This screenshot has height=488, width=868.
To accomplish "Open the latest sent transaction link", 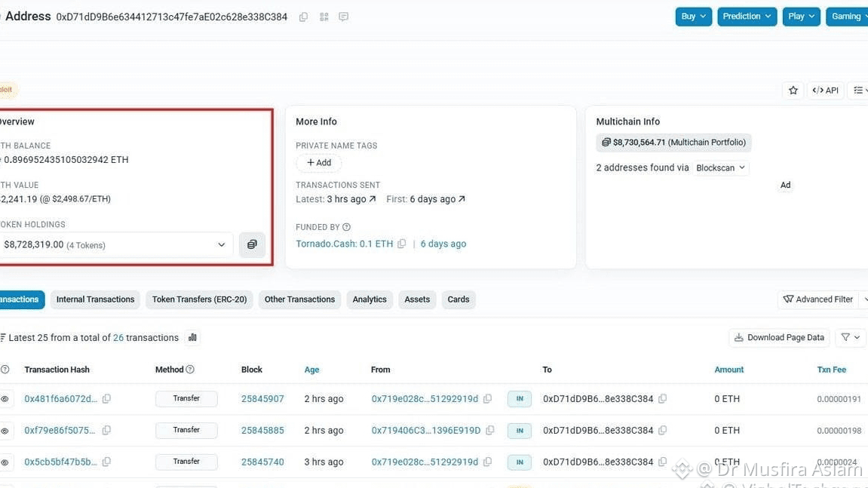I will pyautogui.click(x=351, y=199).
